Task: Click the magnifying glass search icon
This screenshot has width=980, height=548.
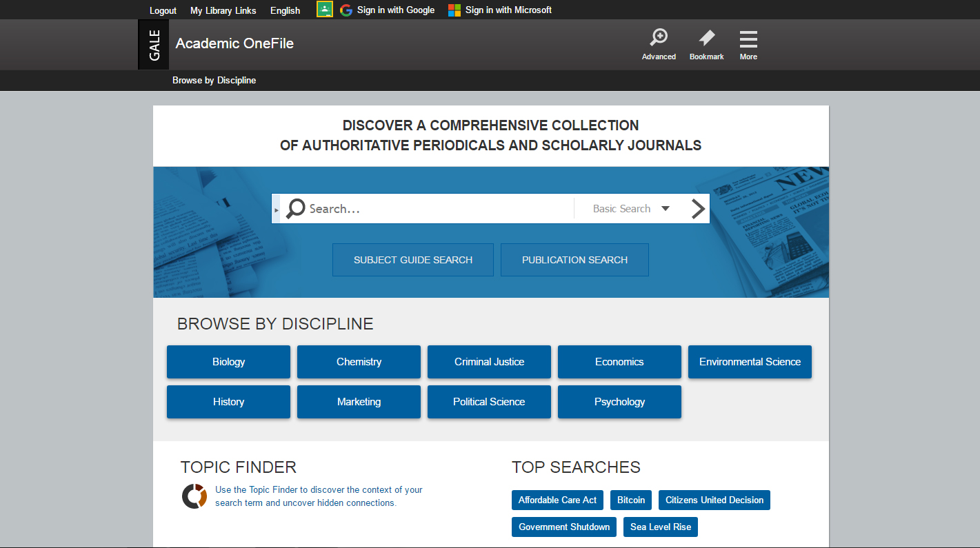Action: [296, 208]
